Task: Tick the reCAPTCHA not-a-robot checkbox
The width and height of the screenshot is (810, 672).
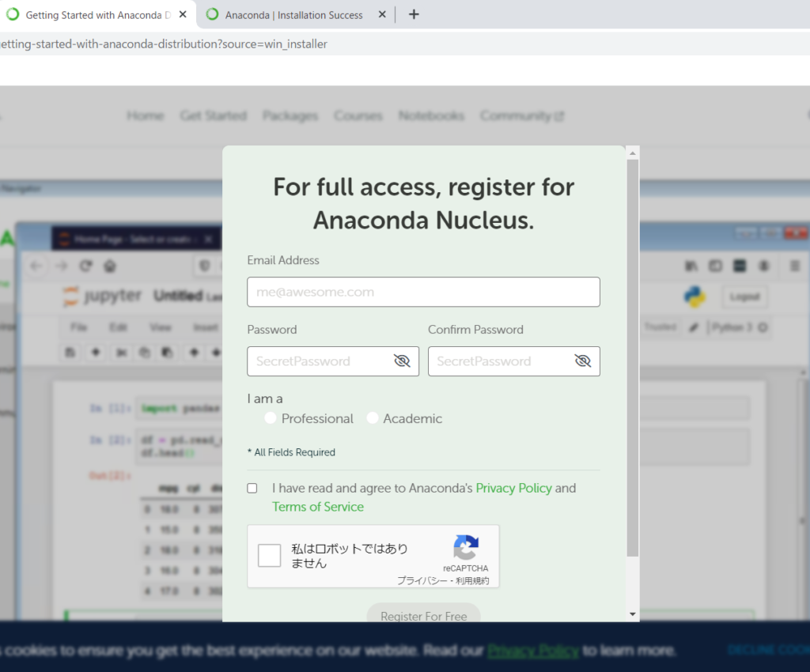Action: (269, 555)
